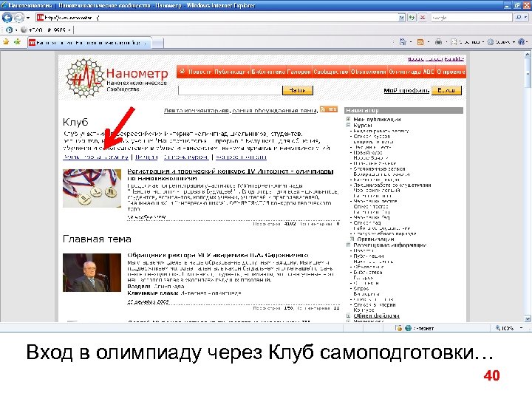Open the Олимпиада menu item
The height and width of the screenshot is (399, 532).
404,72
